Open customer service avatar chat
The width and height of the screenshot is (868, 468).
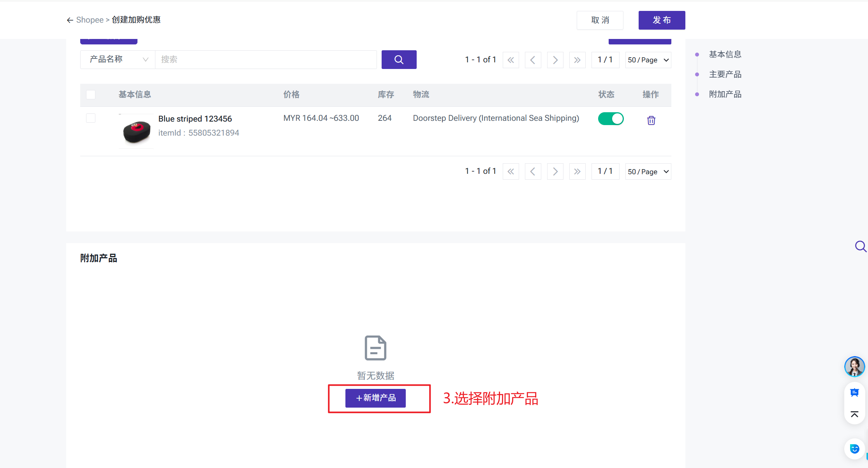point(854,367)
